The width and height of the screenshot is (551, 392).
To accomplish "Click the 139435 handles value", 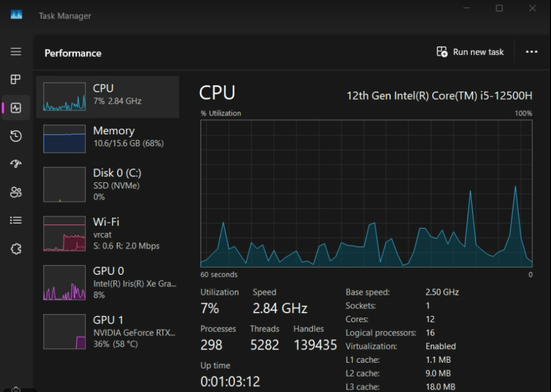I will point(315,345).
